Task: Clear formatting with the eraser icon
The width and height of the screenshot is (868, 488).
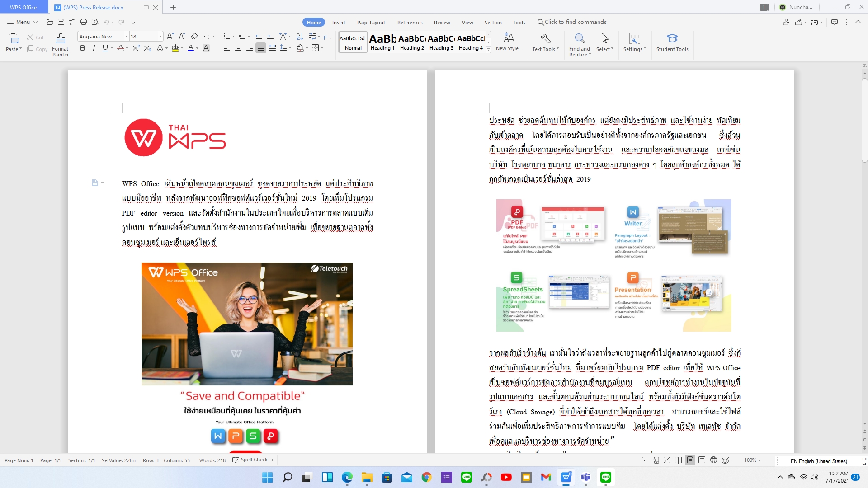Action: pos(194,37)
